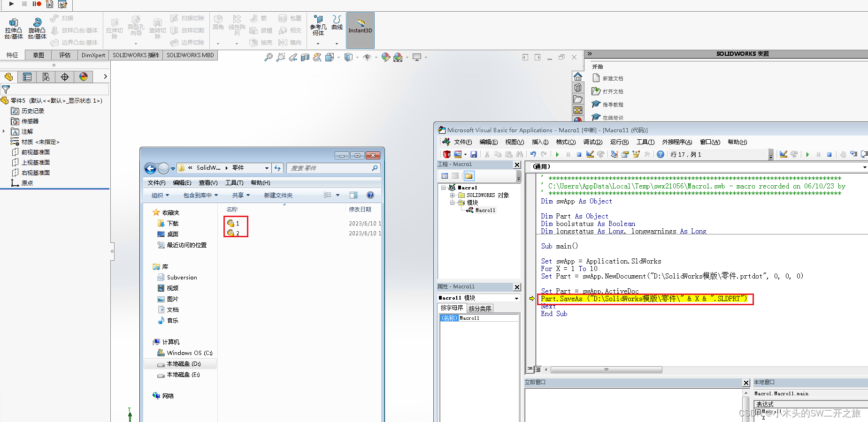Click the Curves (曲线) icon

tap(337, 23)
